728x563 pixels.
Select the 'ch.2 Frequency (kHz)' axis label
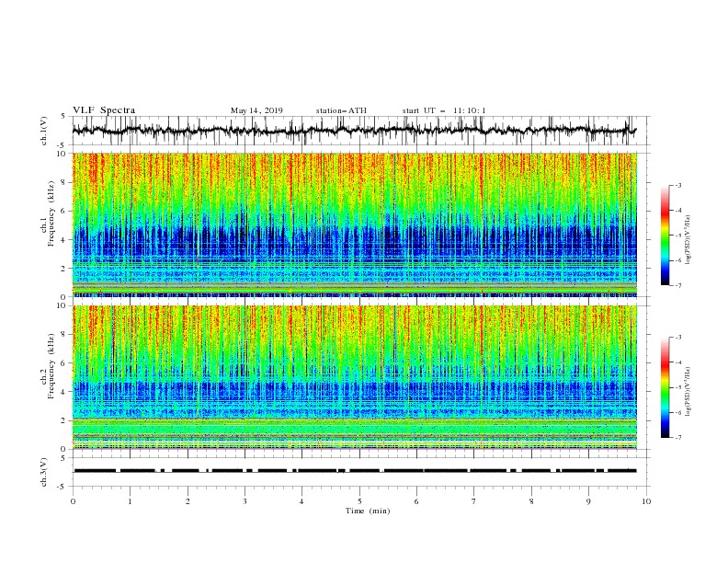tap(48, 366)
